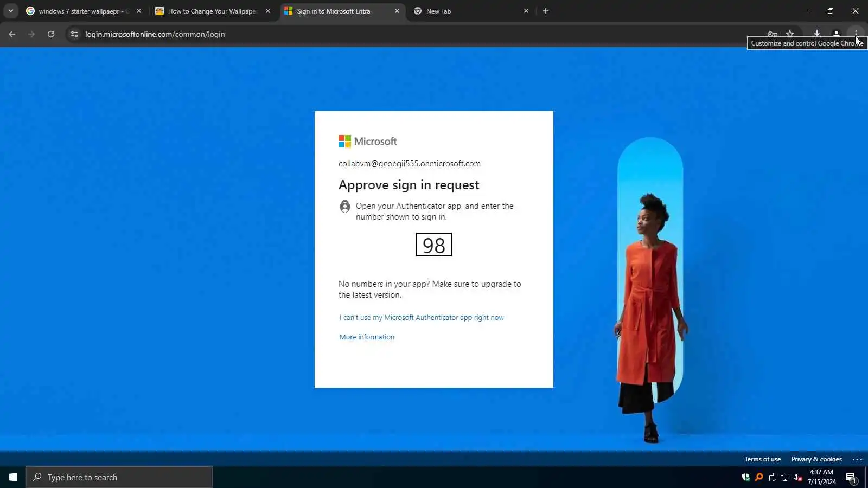Image resolution: width=868 pixels, height=488 pixels.
Task: Click the Microsoft logo on sign-in card
Action: click(368, 142)
